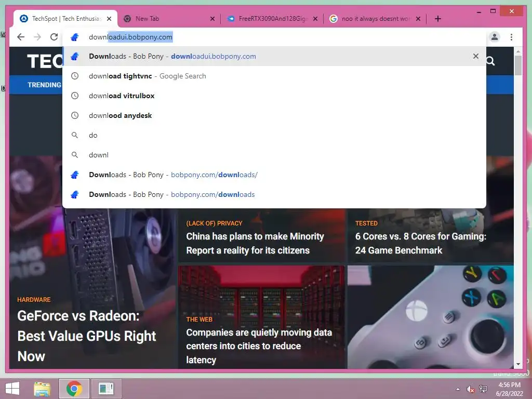Open the bobpony.com/downloads/ suggestion with trailing slash

274,175
